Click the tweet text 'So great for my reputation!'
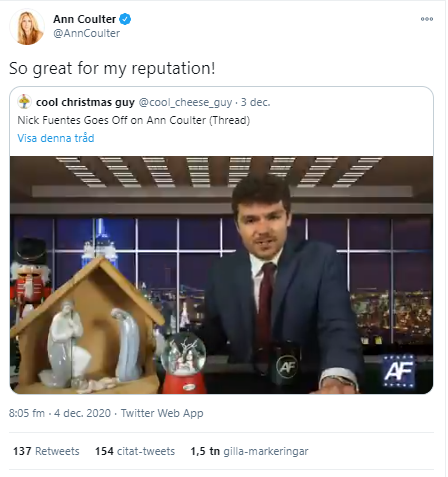Viewport: 448px width, 477px height. [x=112, y=69]
